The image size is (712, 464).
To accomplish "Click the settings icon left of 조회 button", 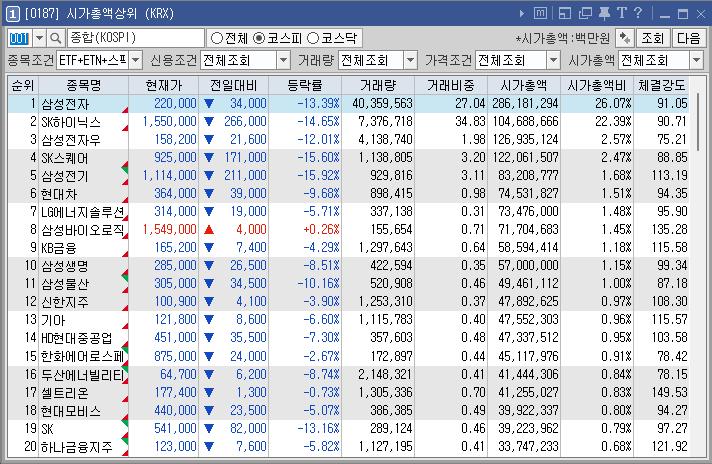I will point(625,38).
